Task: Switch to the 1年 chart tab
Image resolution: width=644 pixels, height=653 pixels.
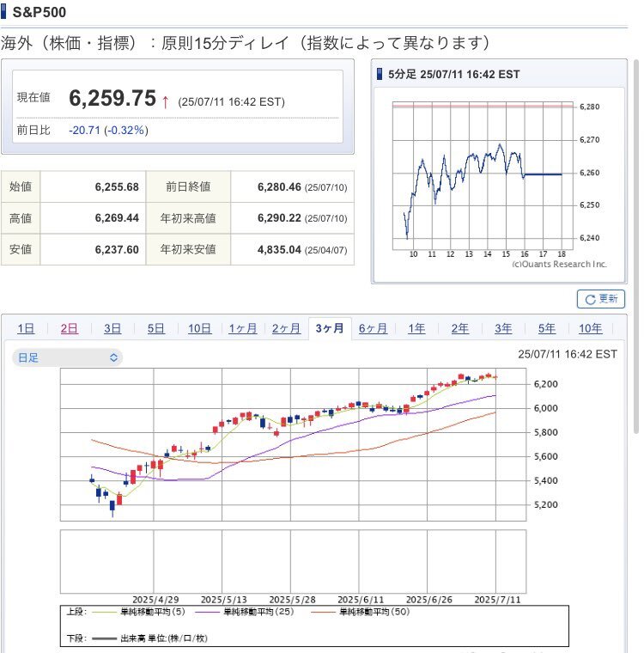Action: [x=416, y=328]
